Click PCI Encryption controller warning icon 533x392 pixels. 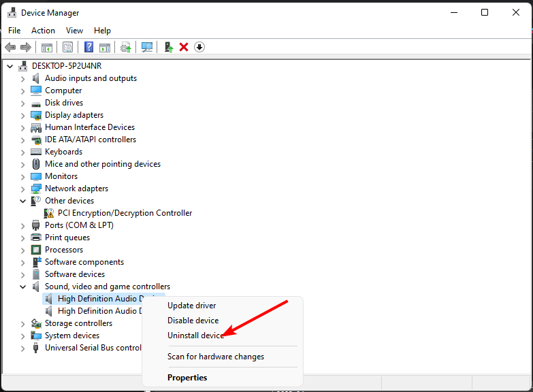coord(49,213)
